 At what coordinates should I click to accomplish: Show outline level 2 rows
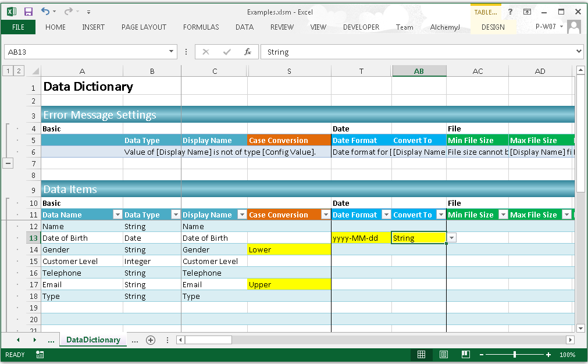pos(19,71)
